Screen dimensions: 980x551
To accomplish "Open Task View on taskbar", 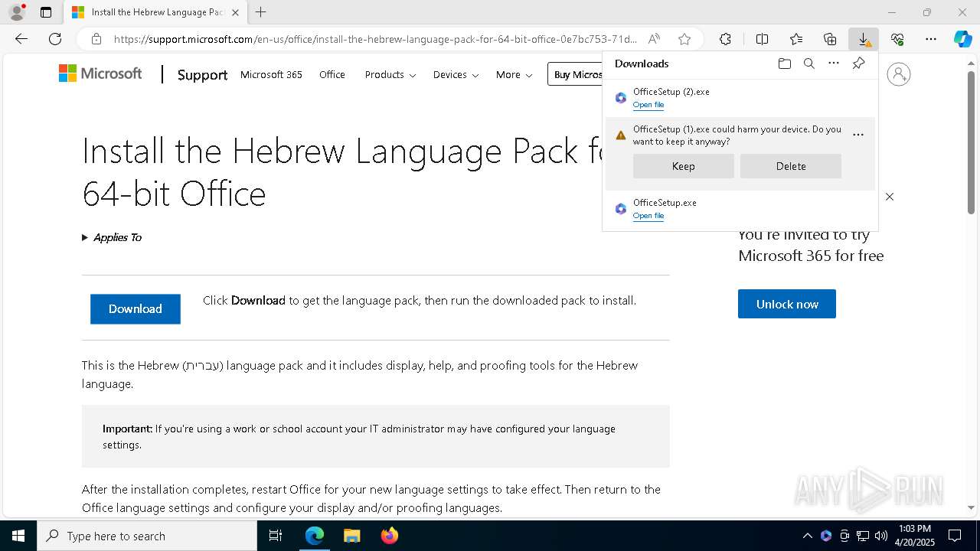I will [276, 536].
